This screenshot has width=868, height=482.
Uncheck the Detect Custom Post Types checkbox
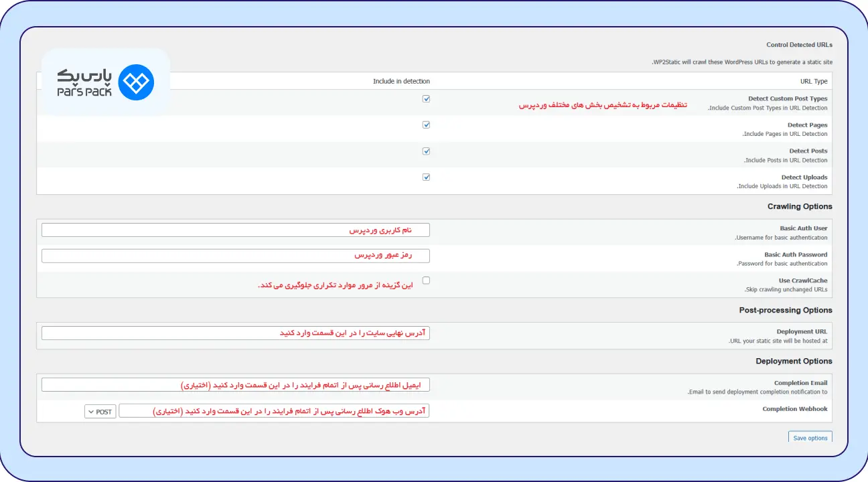[427, 98]
